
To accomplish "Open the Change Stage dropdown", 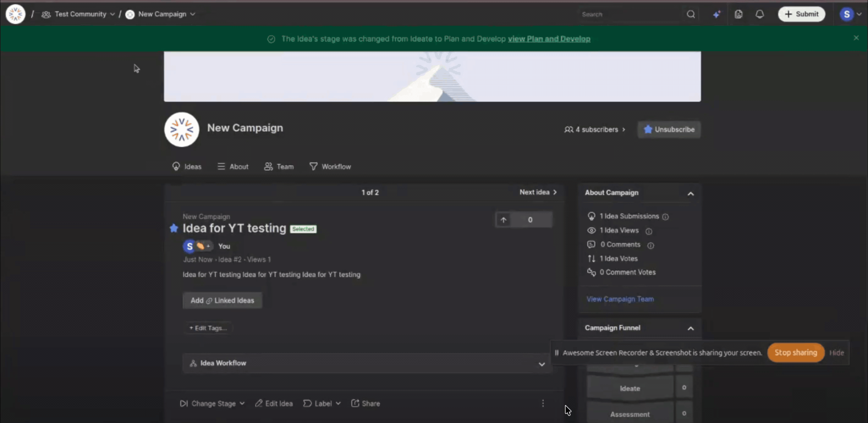I will point(212,404).
